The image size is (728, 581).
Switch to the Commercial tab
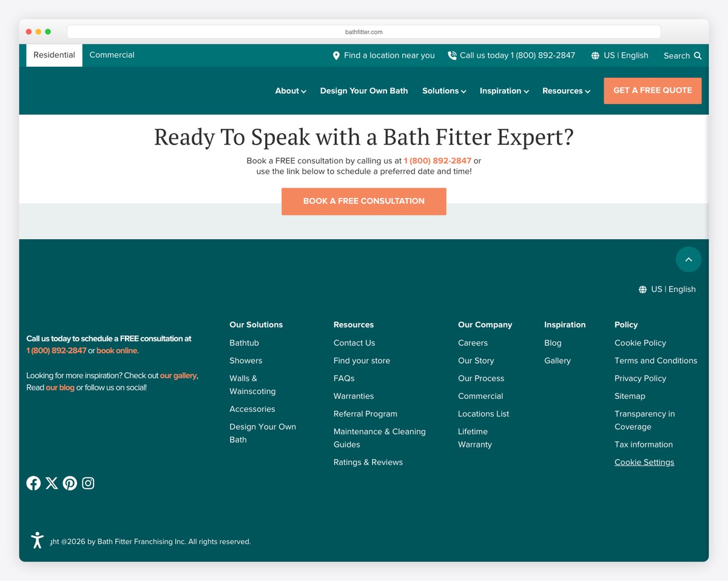click(x=112, y=55)
